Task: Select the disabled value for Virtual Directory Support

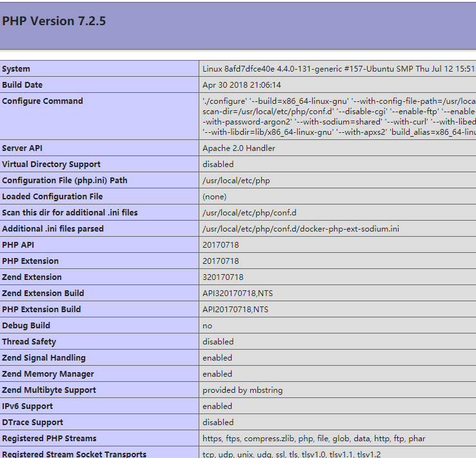Action: (218, 164)
